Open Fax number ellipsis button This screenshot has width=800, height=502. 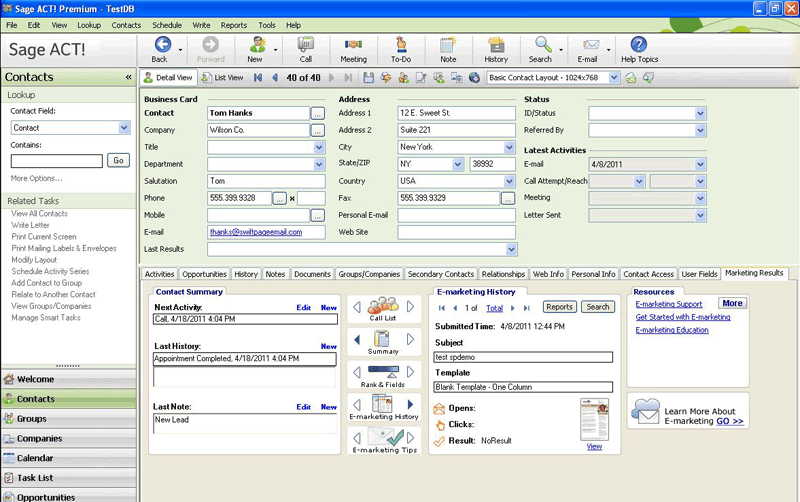coord(508,198)
